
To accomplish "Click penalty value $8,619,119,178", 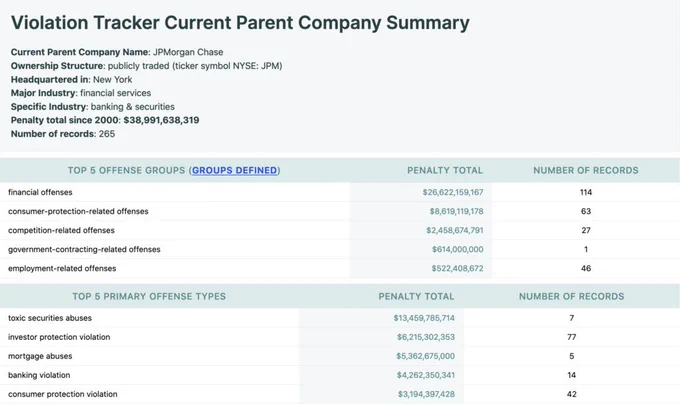I will (456, 211).
